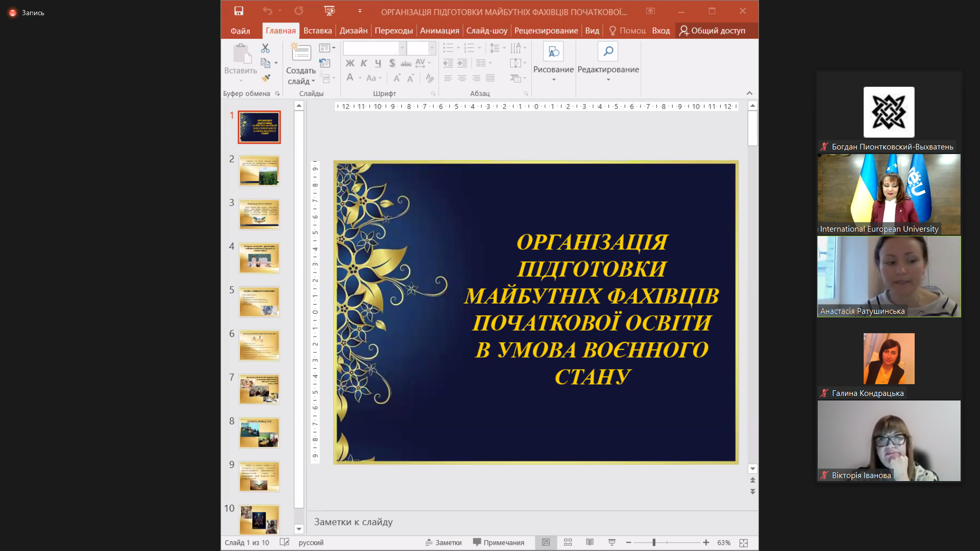Click the Примечания comments button
The width and height of the screenshot is (980, 551).
[499, 542]
